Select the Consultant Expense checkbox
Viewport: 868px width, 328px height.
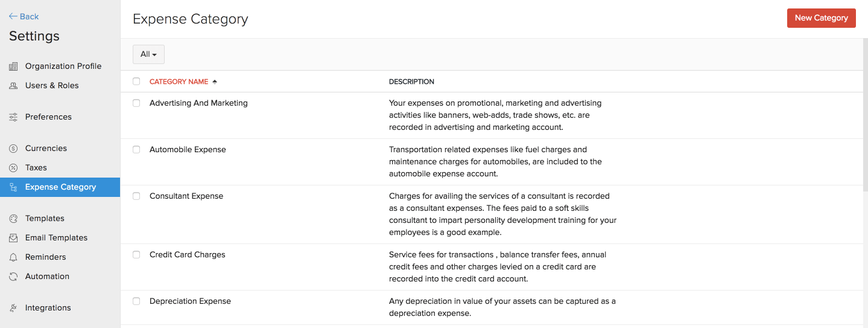(x=136, y=196)
